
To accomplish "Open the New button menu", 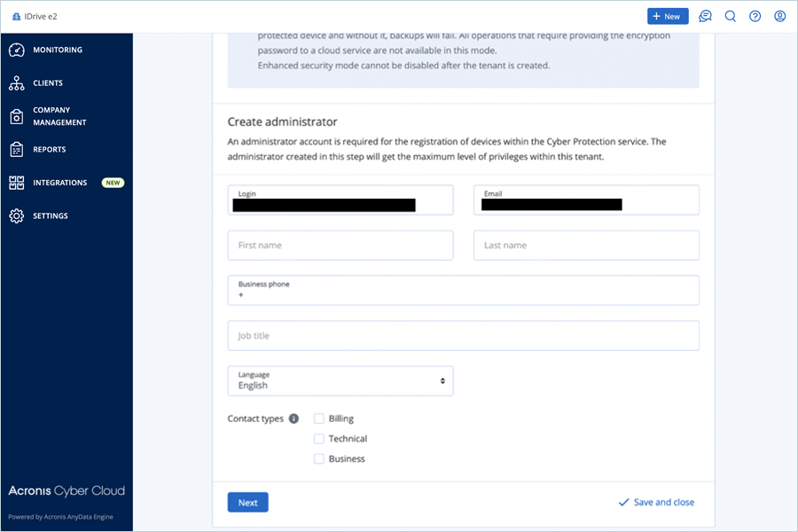I will pos(668,16).
